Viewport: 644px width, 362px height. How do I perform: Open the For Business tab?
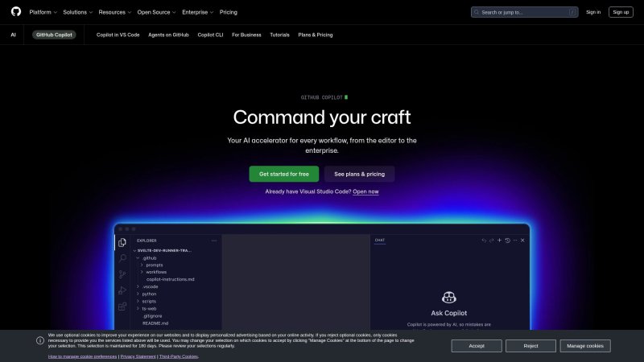246,35
